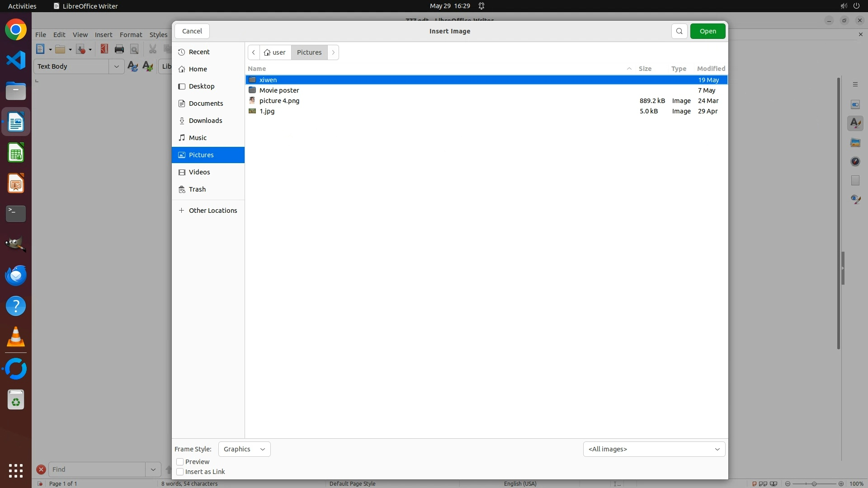Click the Print toolbar icon
The height and width of the screenshot is (488, 868).
click(119, 49)
